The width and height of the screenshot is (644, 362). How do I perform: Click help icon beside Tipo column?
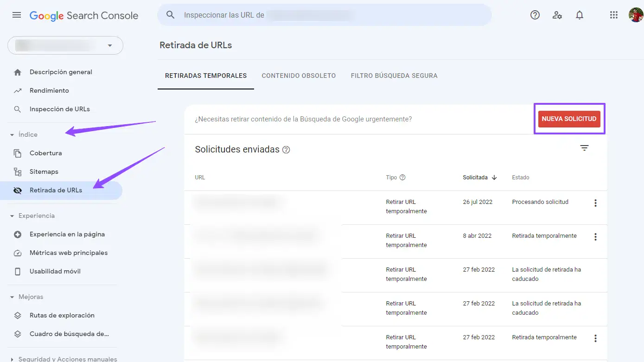(402, 178)
